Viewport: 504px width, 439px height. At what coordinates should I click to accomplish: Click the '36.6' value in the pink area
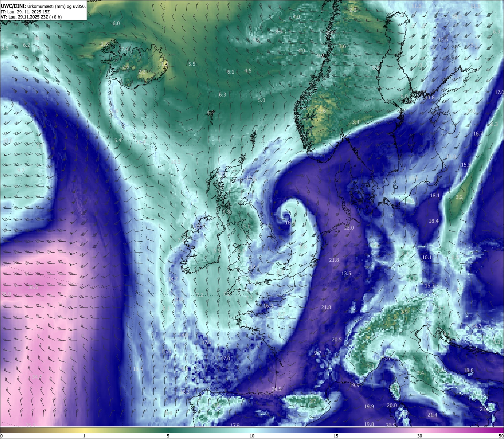[33, 288]
